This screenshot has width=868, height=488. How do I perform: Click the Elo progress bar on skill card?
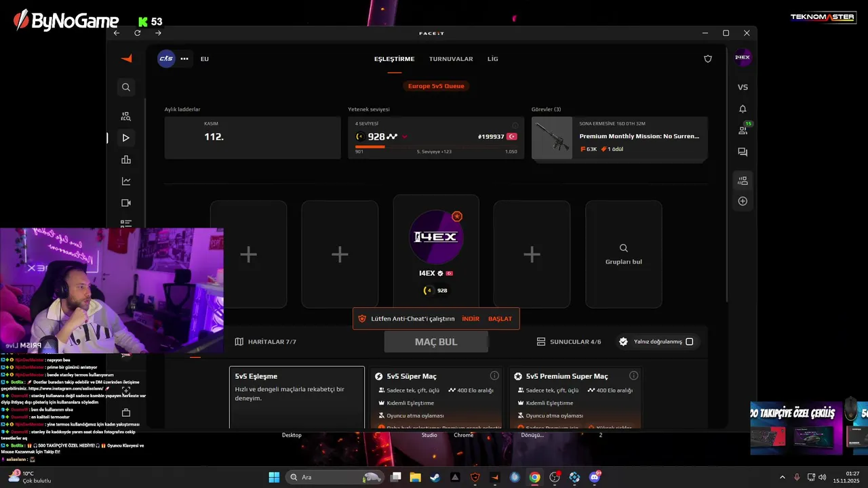point(436,146)
